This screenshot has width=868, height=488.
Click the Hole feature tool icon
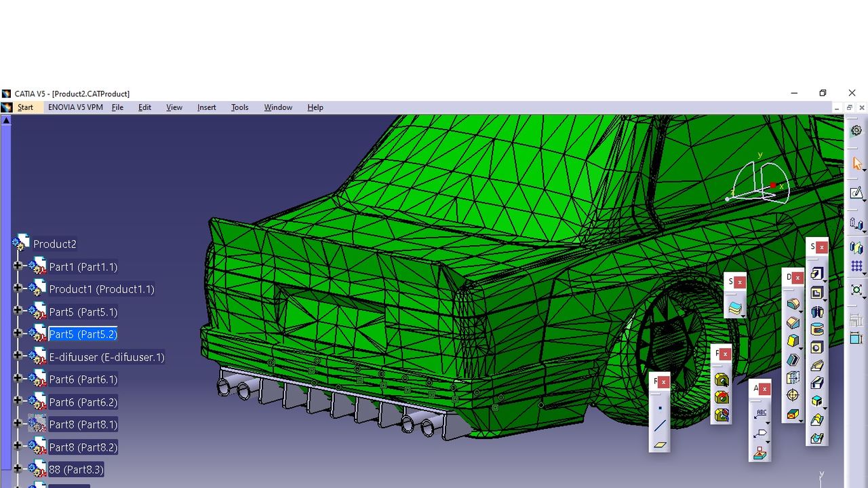click(x=817, y=348)
